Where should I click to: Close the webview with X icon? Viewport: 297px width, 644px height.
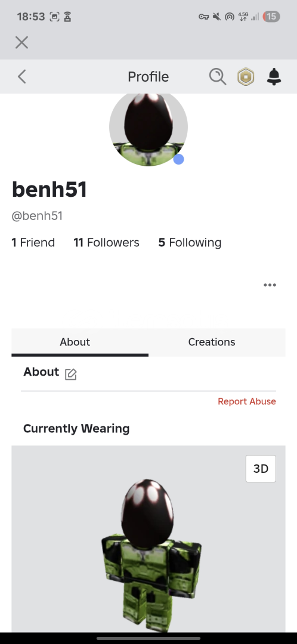coord(22,42)
